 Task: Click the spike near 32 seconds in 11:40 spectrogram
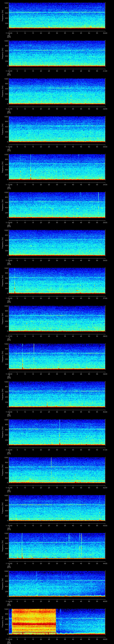click(x=60, y=432)
